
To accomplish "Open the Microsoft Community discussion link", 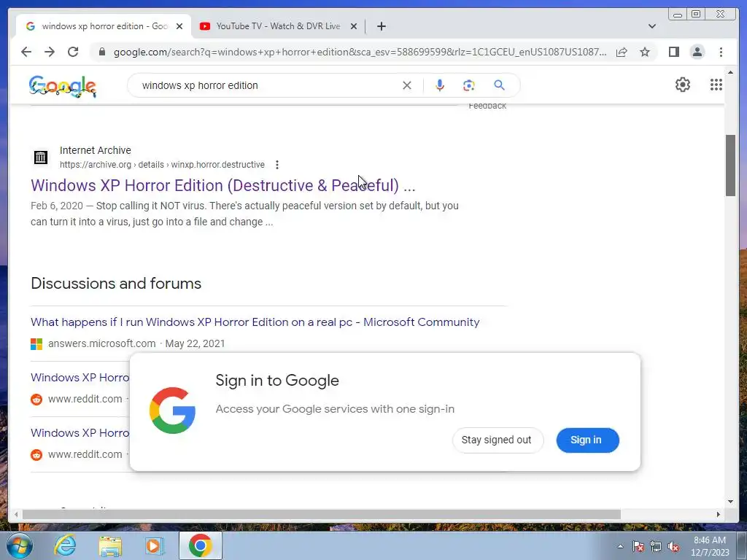I will tap(255, 322).
